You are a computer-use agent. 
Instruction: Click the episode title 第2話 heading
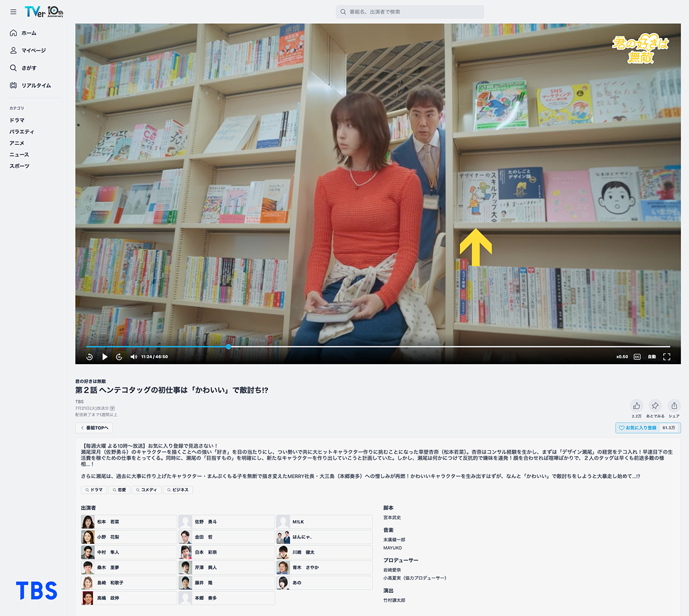pyautogui.click(x=172, y=390)
